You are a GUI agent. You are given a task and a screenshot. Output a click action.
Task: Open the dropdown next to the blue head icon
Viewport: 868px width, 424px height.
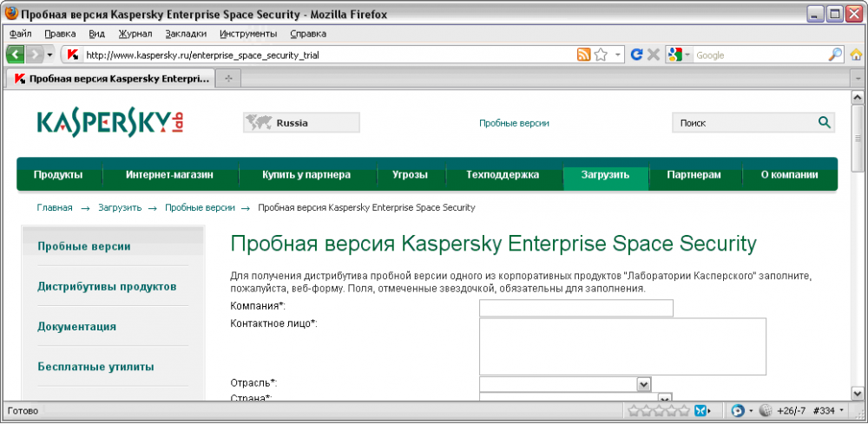coord(751,411)
